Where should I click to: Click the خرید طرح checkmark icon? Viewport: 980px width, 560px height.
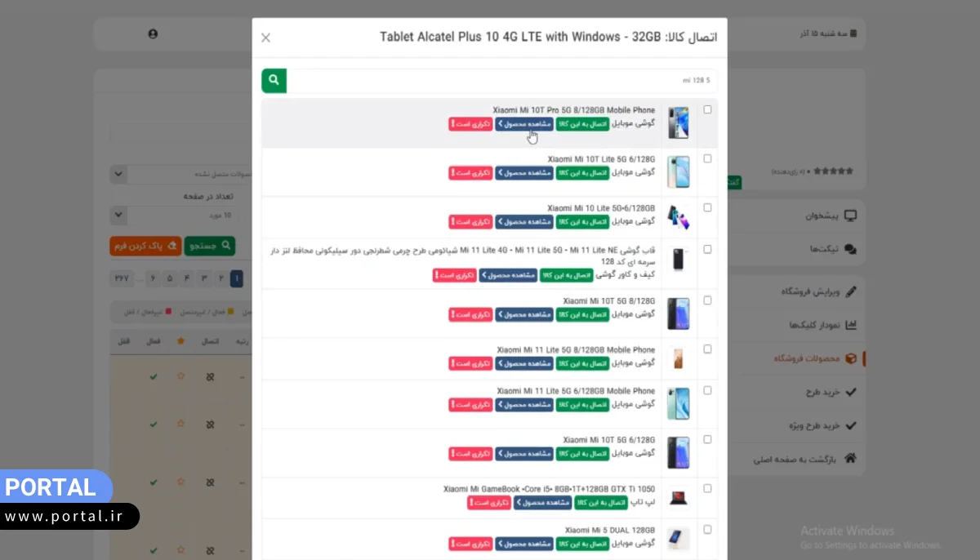point(849,391)
